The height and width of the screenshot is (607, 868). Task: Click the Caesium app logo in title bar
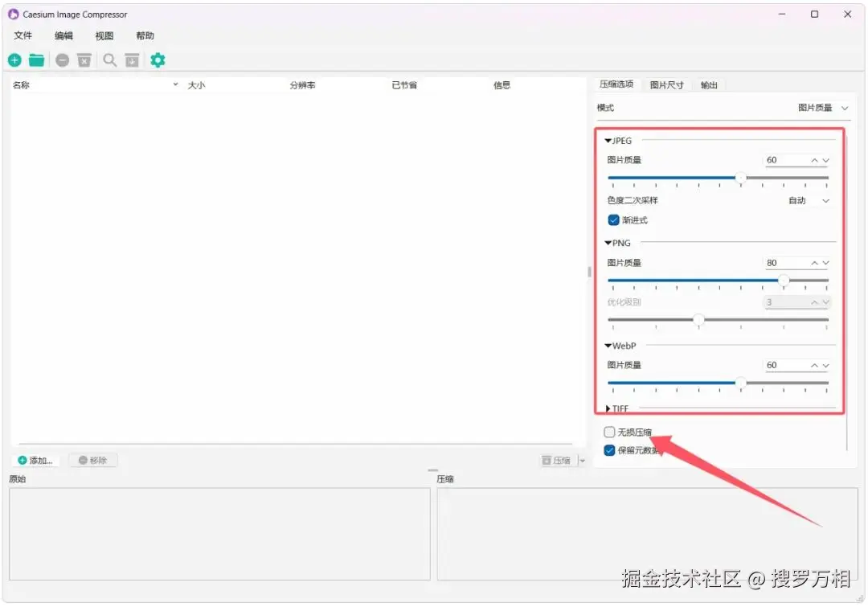[x=14, y=14]
